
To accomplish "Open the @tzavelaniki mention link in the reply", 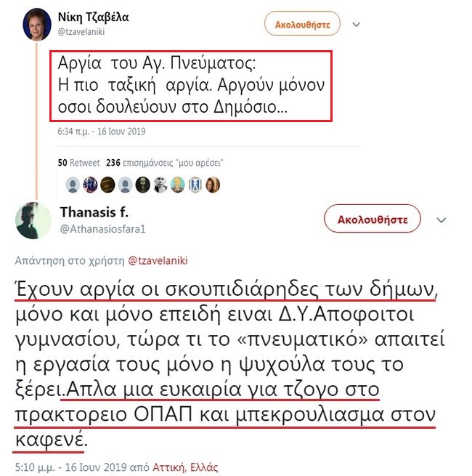I will pos(158,260).
